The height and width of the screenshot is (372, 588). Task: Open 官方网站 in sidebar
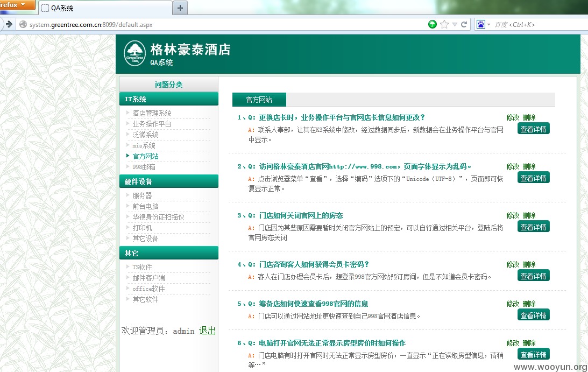tap(145, 156)
